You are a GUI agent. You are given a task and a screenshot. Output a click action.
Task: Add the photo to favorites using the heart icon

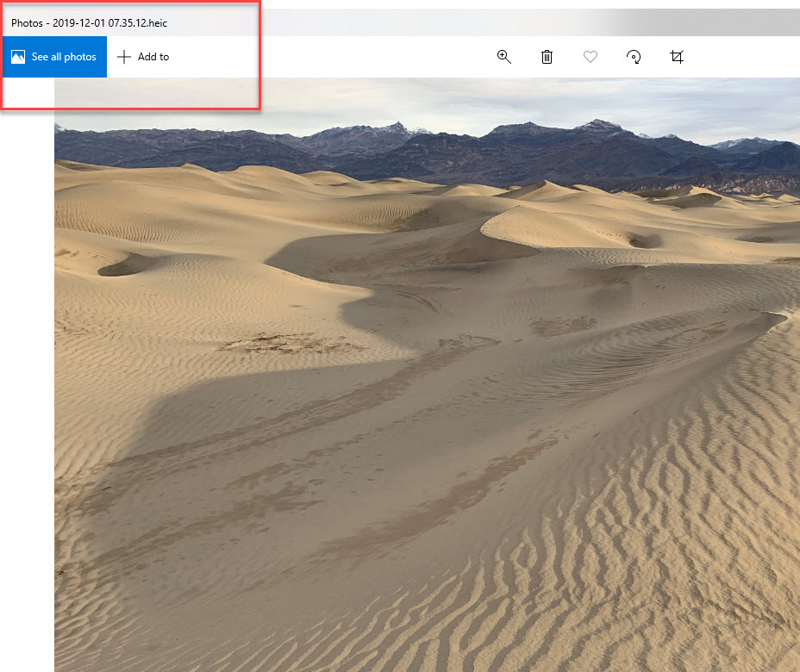(591, 57)
